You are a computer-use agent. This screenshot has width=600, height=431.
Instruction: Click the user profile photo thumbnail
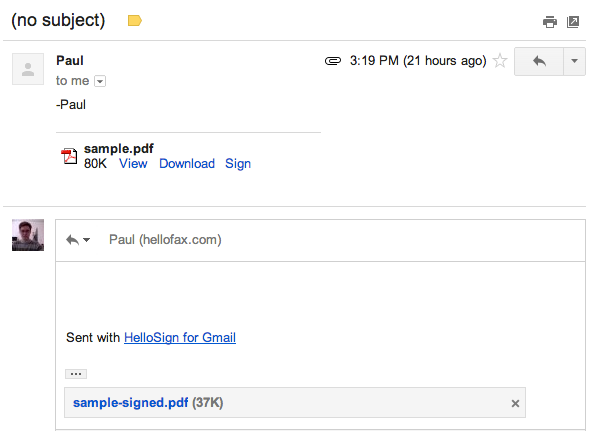click(28, 235)
